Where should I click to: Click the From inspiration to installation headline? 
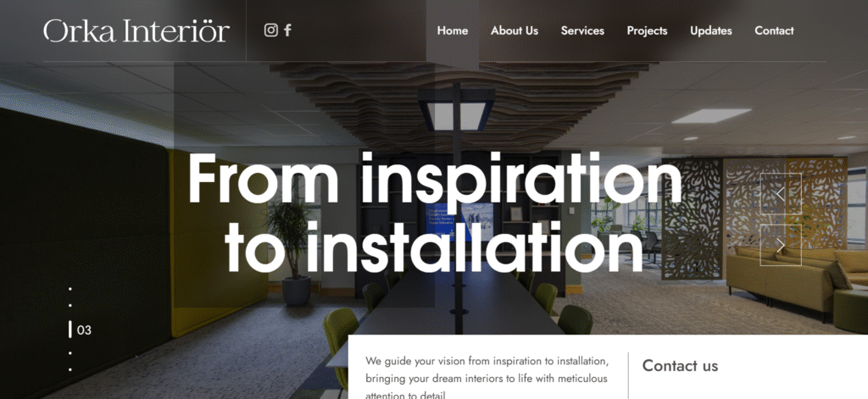click(435, 213)
